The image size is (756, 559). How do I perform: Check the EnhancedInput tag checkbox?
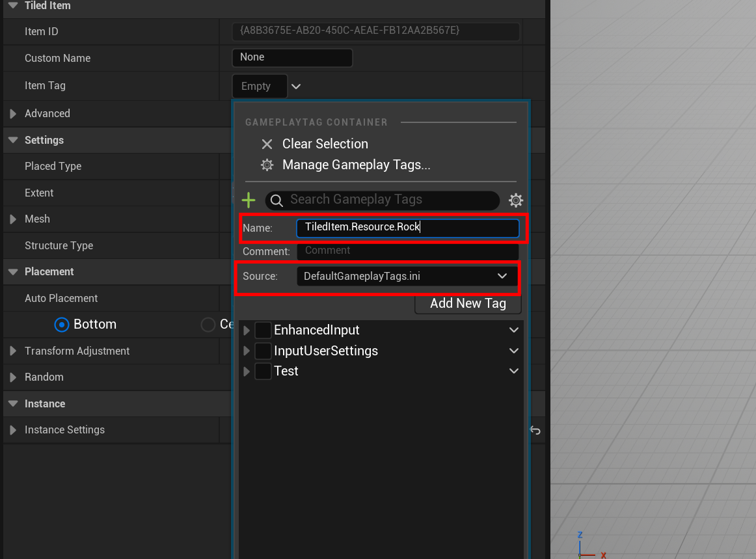point(263,331)
